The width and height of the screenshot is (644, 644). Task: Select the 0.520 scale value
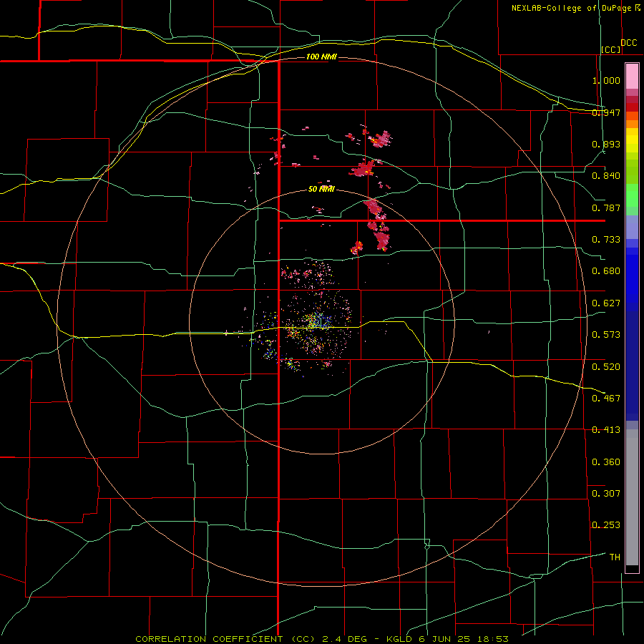pyautogui.click(x=606, y=366)
